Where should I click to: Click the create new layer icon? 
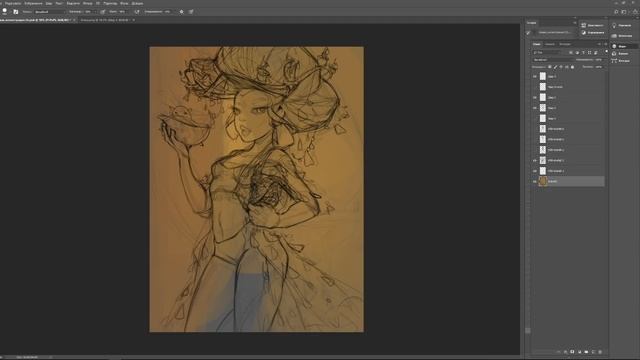593,352
